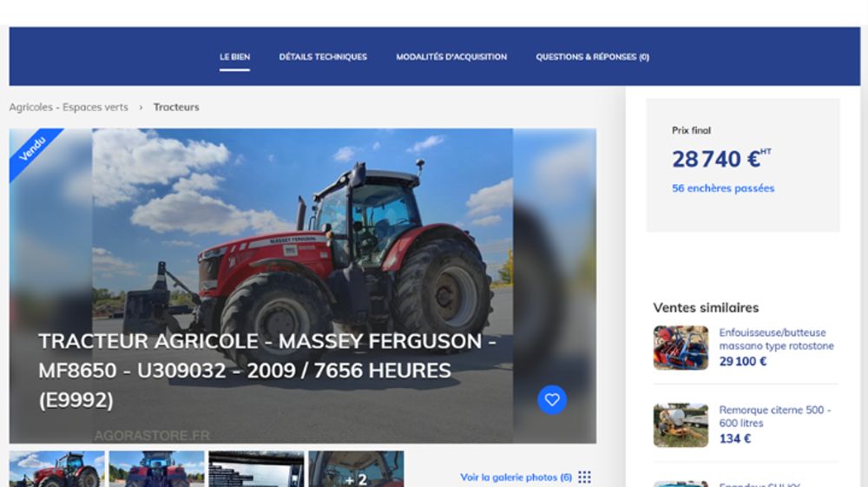Click the 134 € price
Screen dimensions: 868x487
click(x=735, y=439)
